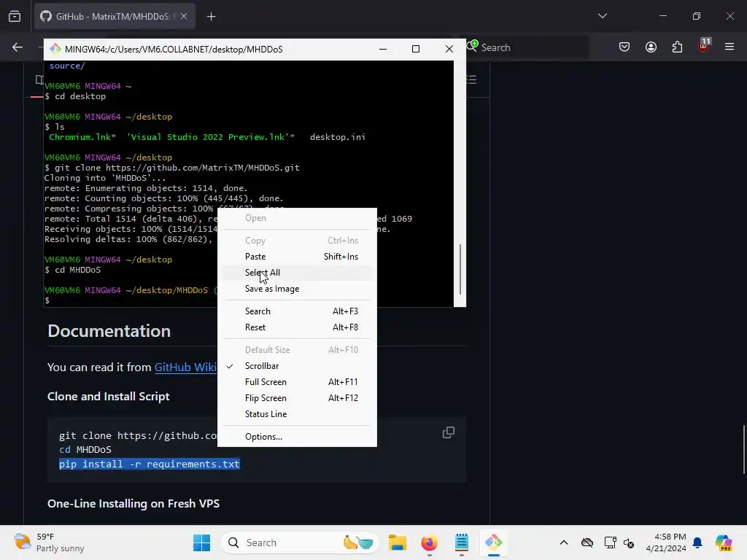Open the Extensions puzzle icon

tap(677, 47)
